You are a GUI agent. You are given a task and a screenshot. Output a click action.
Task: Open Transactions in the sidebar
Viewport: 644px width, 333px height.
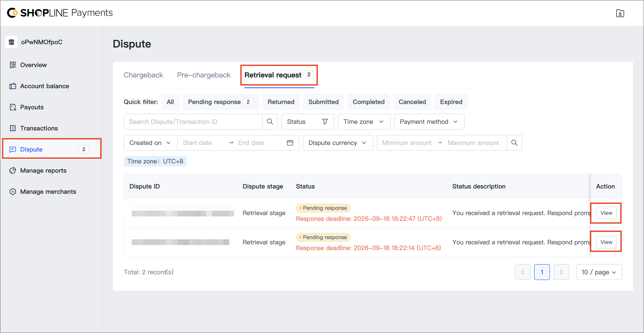(x=51, y=128)
